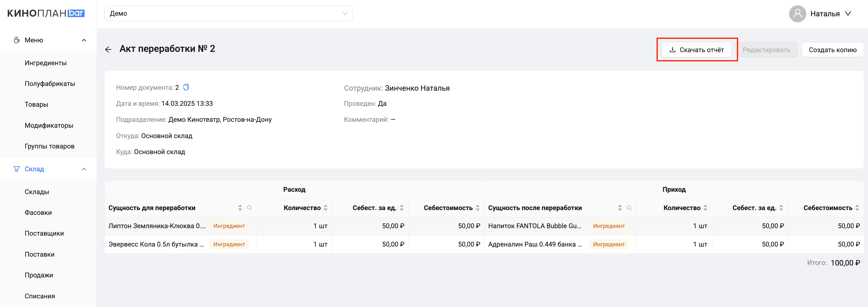This screenshot has height=307, width=868.
Task: Click the Липтон Земляника-Клюква row name
Action: pyautogui.click(x=157, y=226)
